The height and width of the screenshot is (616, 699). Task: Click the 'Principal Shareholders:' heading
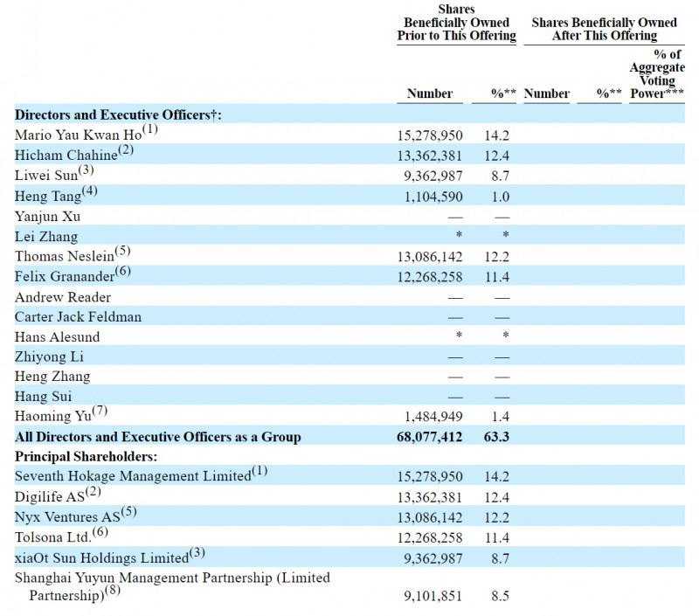tap(86, 456)
